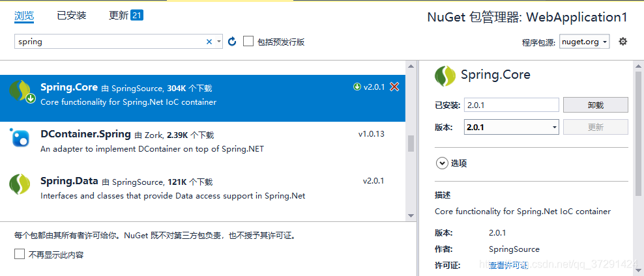Viewport: 644px width, 276px height.
Task: Click the package list scrollbar thumb
Action: (411, 144)
